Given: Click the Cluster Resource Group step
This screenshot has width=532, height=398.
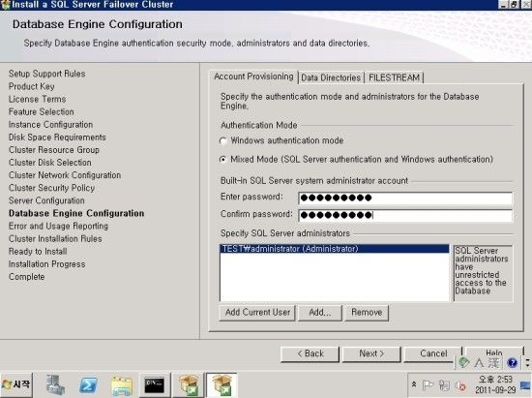Looking at the screenshot, I should (54, 150).
